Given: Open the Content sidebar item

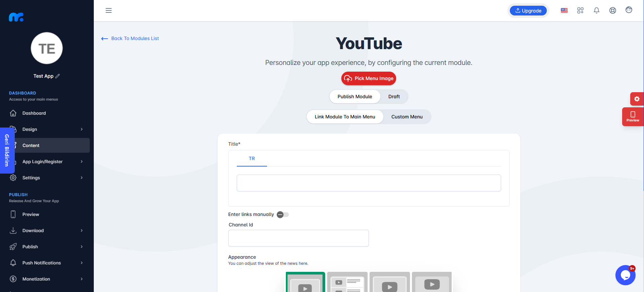Looking at the screenshot, I should pyautogui.click(x=47, y=145).
